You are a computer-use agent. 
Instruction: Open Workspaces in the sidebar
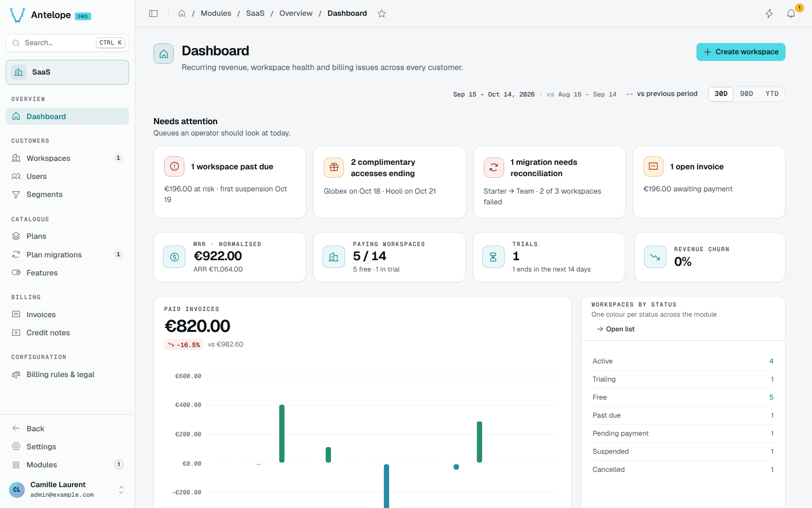67,158
